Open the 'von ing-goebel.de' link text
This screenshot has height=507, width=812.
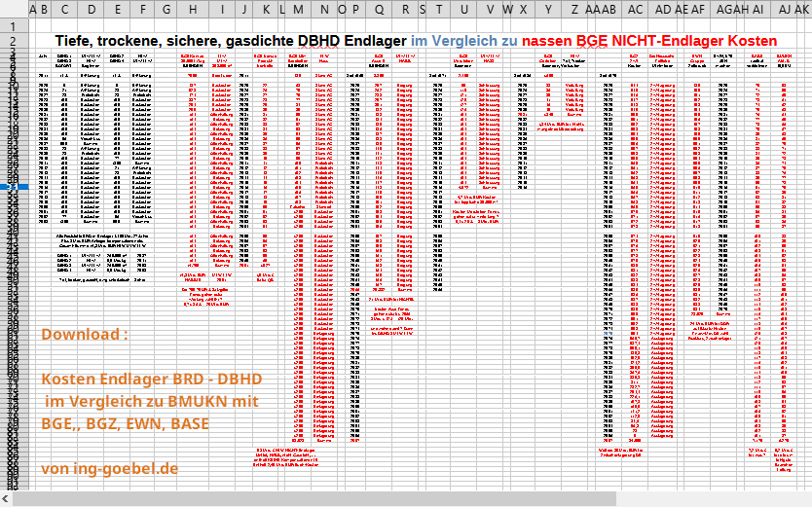point(110,468)
